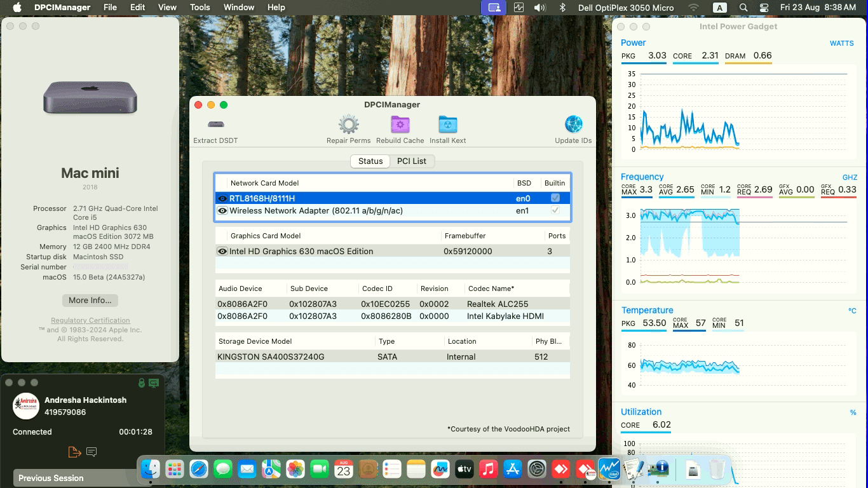Switch to the PCI List tab
The width and height of the screenshot is (868, 488).
(412, 161)
